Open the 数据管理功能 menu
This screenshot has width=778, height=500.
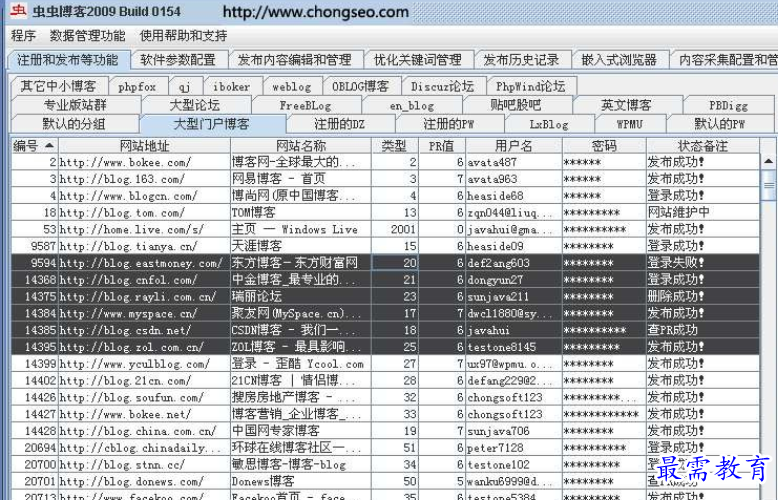pyautogui.click(x=87, y=36)
